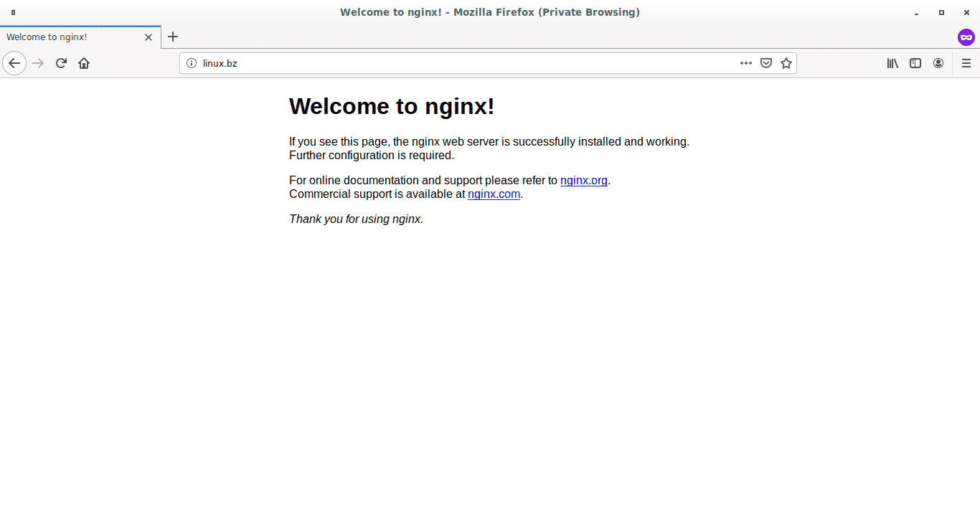Click the forward navigation arrow
The height and width of the screenshot is (532, 980).
[x=39, y=63]
